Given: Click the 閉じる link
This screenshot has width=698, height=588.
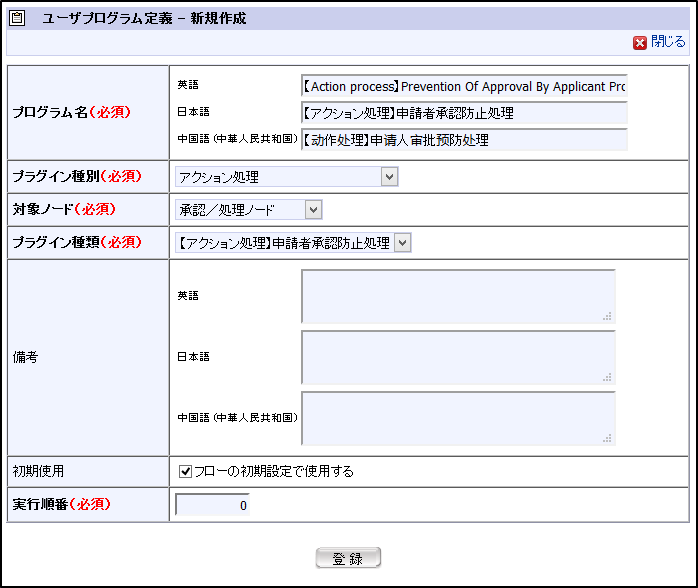Looking at the screenshot, I should tap(668, 42).
